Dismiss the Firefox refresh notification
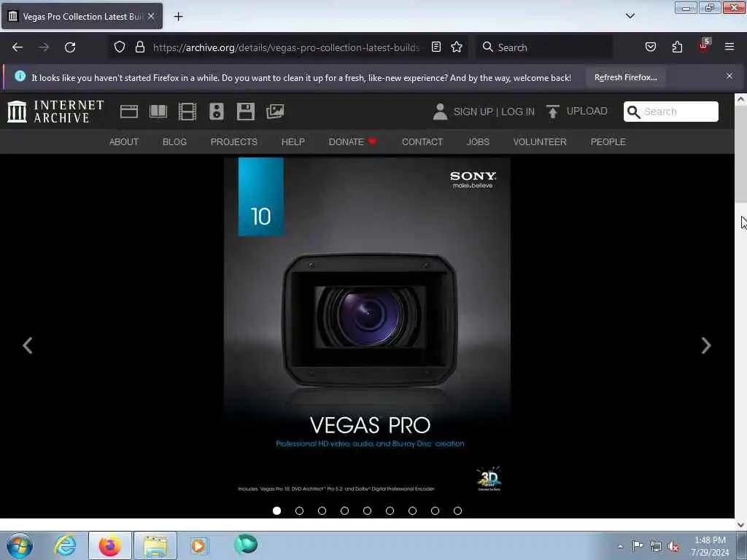 (729, 76)
